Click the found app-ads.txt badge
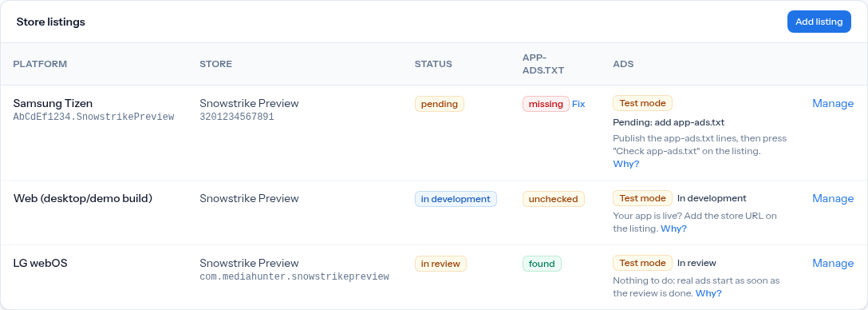Screen dimensions: 868x310 (x=542, y=264)
